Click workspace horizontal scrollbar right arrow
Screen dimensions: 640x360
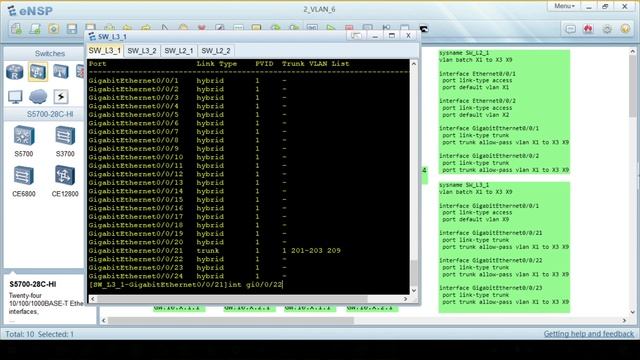click(x=624, y=321)
